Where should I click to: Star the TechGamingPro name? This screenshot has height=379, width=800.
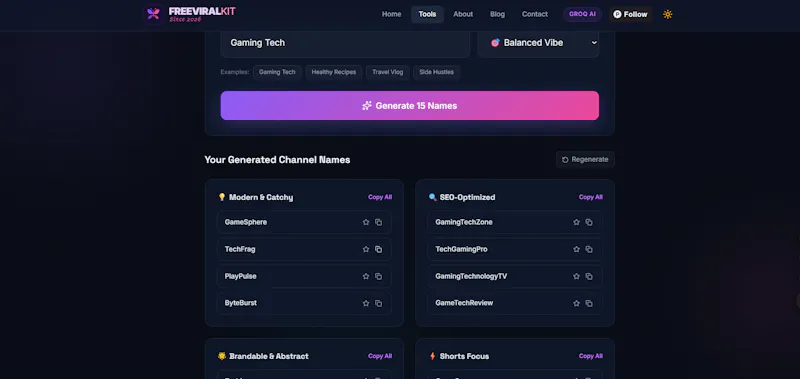[x=577, y=249]
